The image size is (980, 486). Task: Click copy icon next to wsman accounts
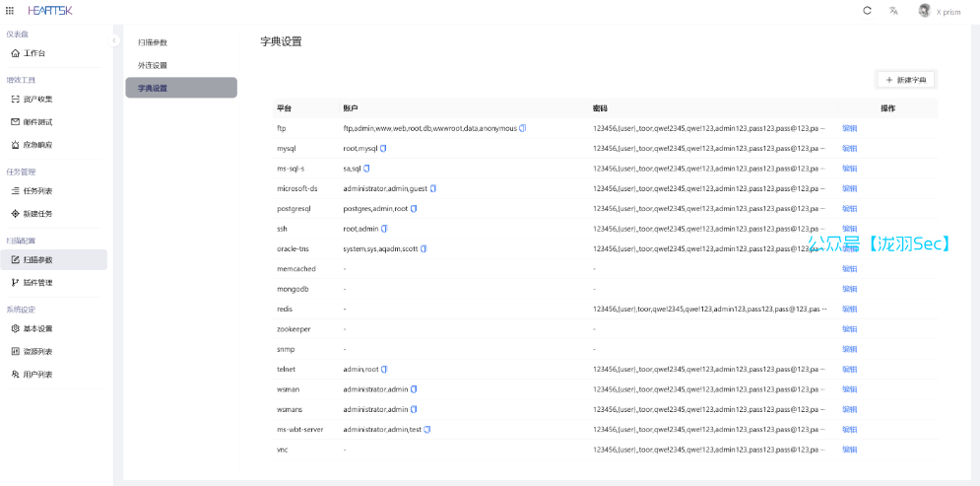pyautogui.click(x=414, y=389)
